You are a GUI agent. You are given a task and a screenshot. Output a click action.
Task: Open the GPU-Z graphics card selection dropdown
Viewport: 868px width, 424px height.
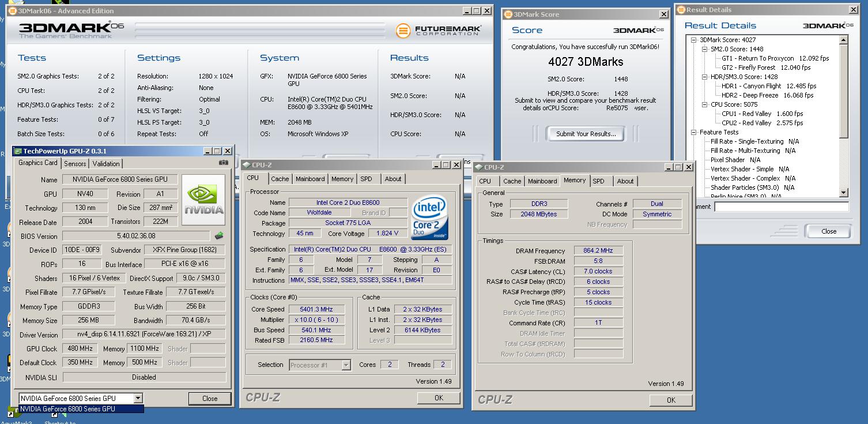click(138, 398)
